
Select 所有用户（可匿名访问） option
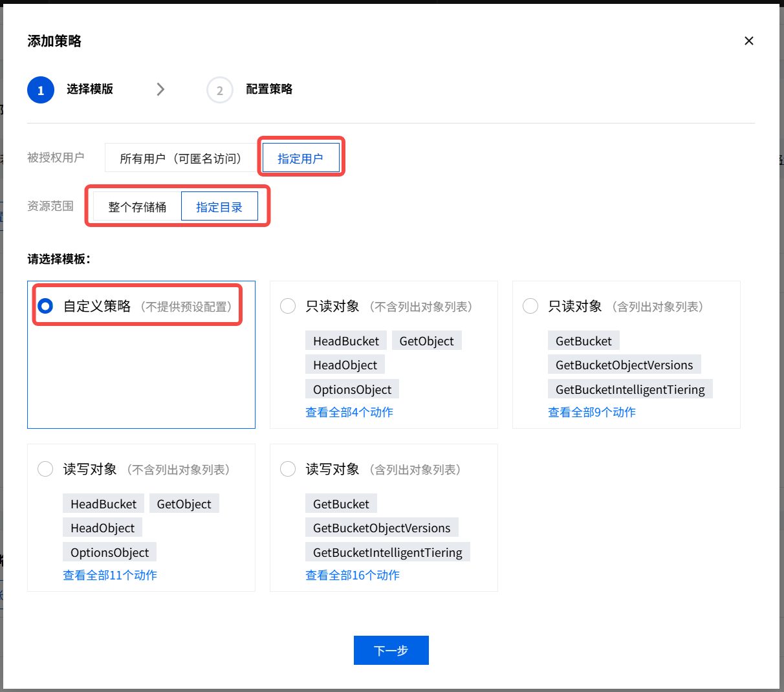[180, 158]
